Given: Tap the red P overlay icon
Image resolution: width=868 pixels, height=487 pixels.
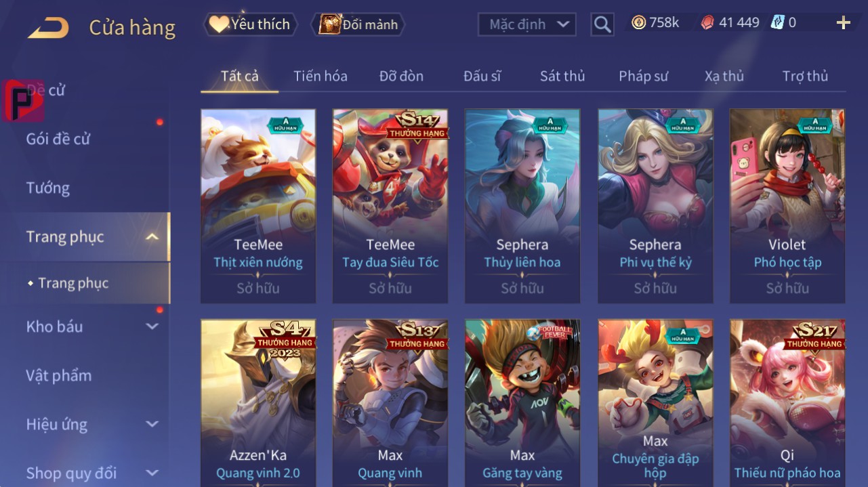Looking at the screenshot, I should (22, 101).
